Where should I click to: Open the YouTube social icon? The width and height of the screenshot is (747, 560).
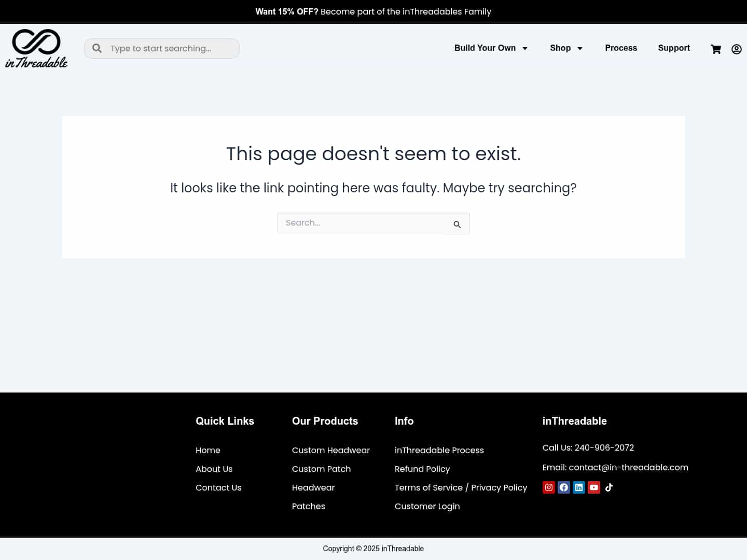click(594, 487)
